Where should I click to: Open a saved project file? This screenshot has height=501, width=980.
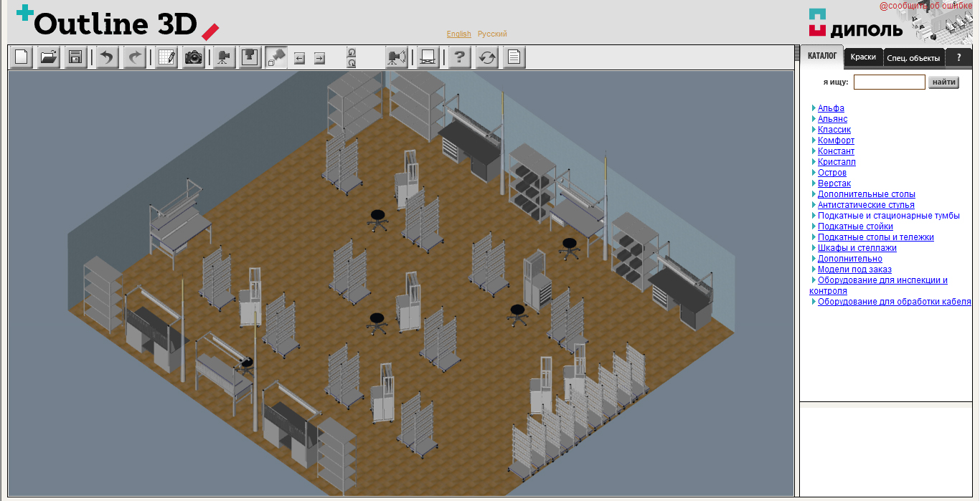(49, 57)
